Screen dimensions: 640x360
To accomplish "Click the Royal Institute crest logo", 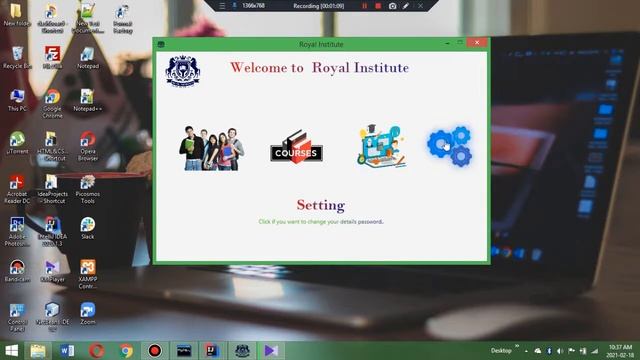I will (x=182, y=70).
